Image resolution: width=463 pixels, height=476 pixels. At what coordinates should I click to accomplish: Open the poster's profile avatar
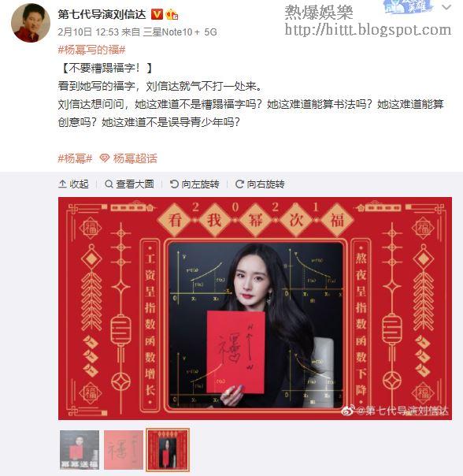click(x=31, y=23)
